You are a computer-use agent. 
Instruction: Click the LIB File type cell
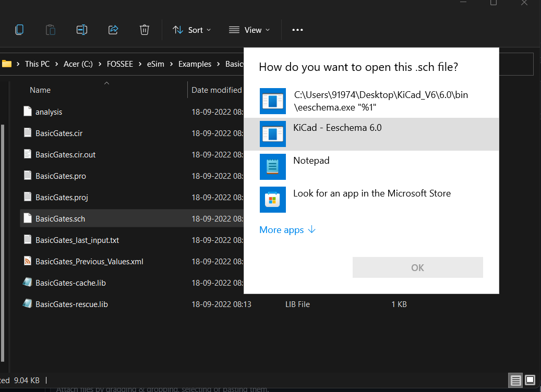pos(297,304)
